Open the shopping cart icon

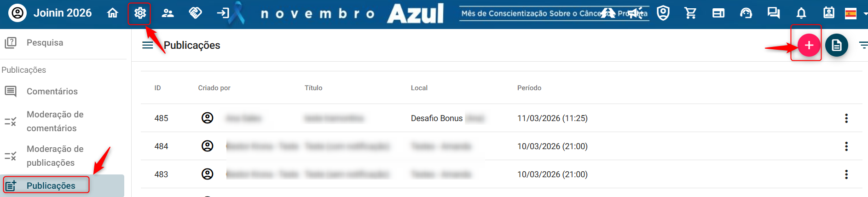point(690,13)
